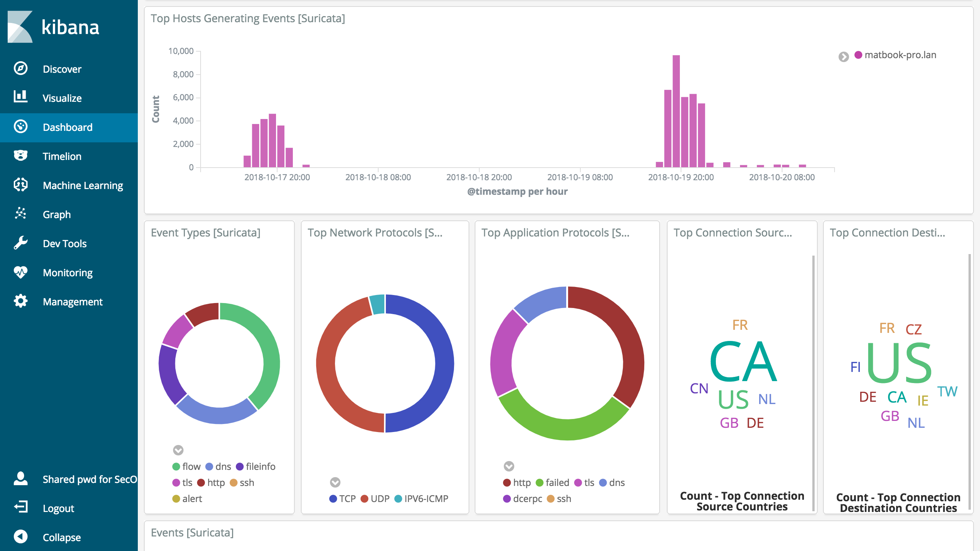Screen dimensions: 980x551
Task: Toggle the TCP series in Top Network Protocols legend
Action: click(348, 498)
